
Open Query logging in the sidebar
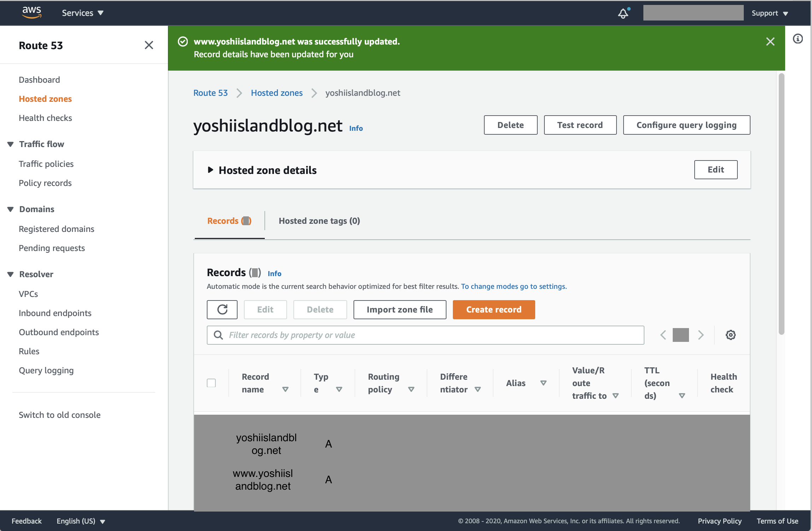click(46, 370)
